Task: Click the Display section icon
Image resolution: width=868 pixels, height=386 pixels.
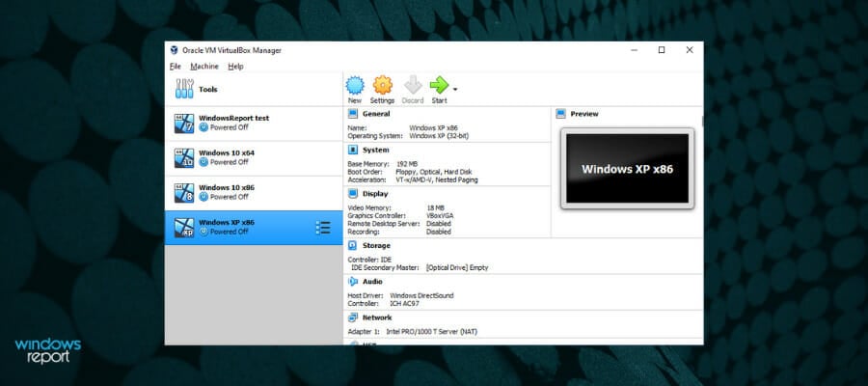Action: point(352,194)
